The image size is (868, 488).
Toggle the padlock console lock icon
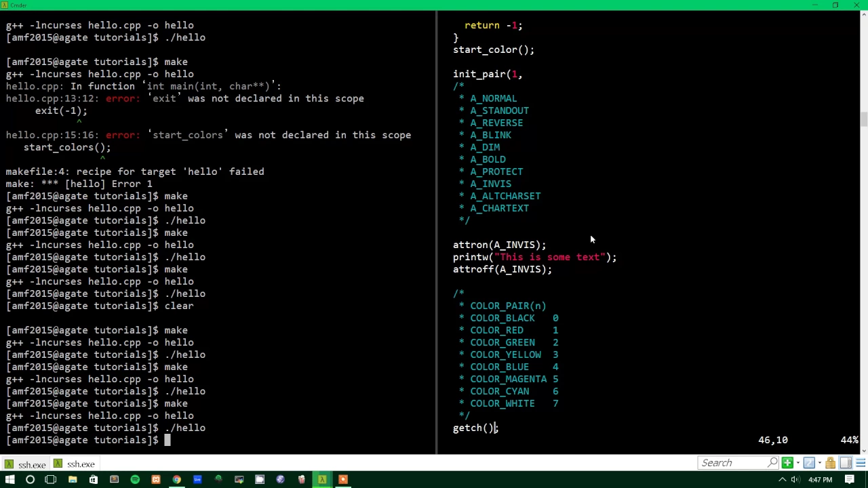tap(830, 463)
